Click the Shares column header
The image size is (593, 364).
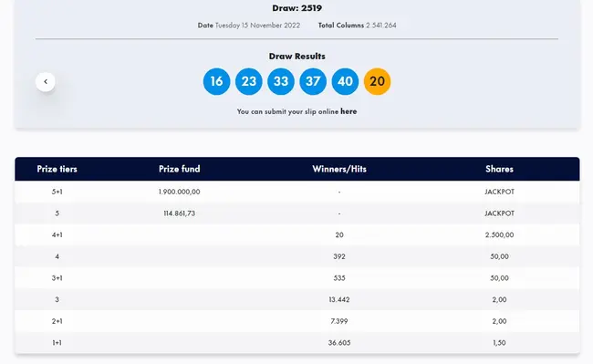(x=499, y=169)
